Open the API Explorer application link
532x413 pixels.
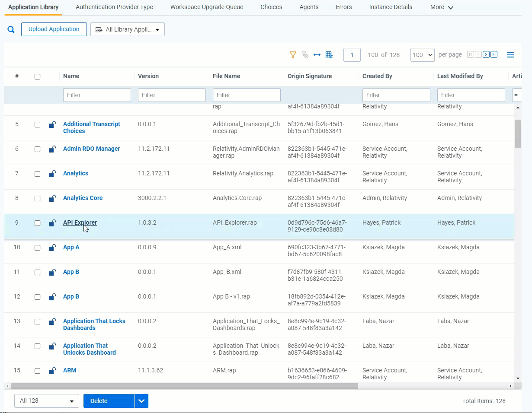[80, 222]
